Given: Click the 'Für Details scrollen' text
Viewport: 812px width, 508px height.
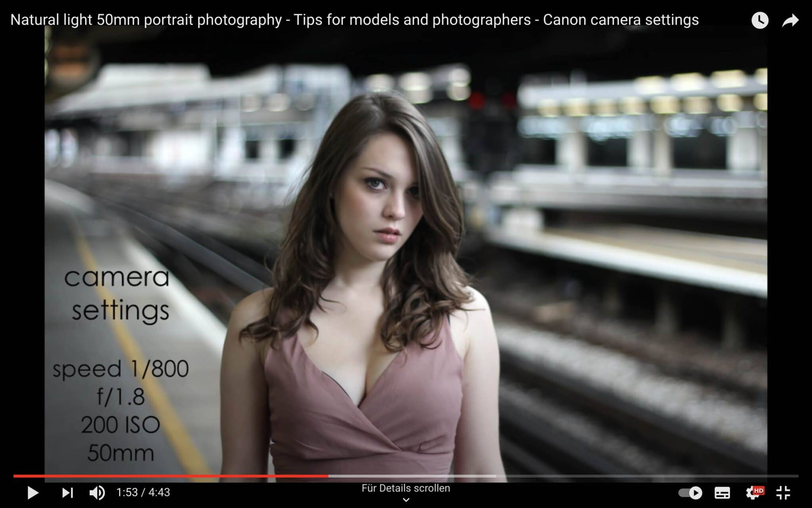Looking at the screenshot, I should click(x=406, y=488).
